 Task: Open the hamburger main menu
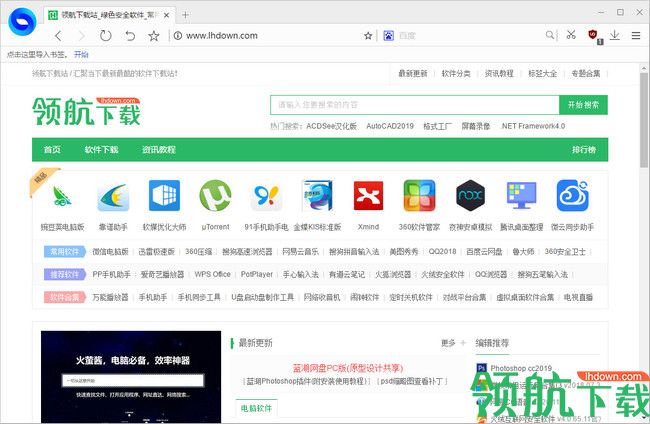[636, 36]
